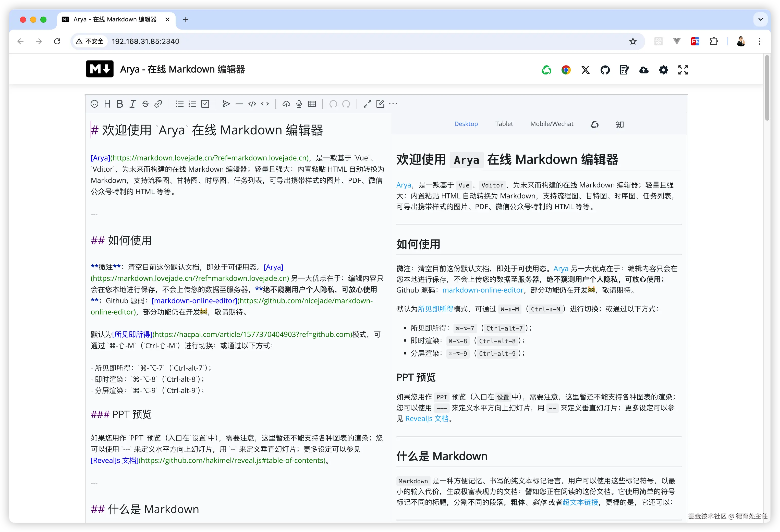The height and width of the screenshot is (532, 780).
Task: Open settings gear in header
Action: (663, 70)
